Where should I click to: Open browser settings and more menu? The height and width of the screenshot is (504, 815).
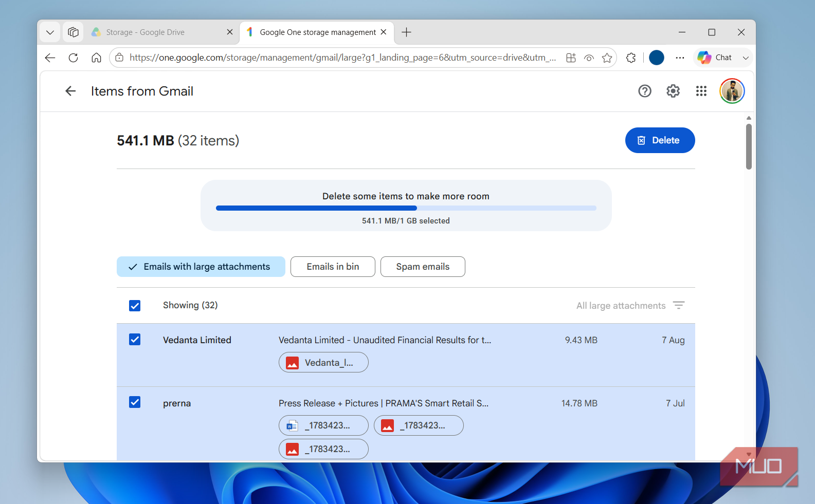[680, 58]
